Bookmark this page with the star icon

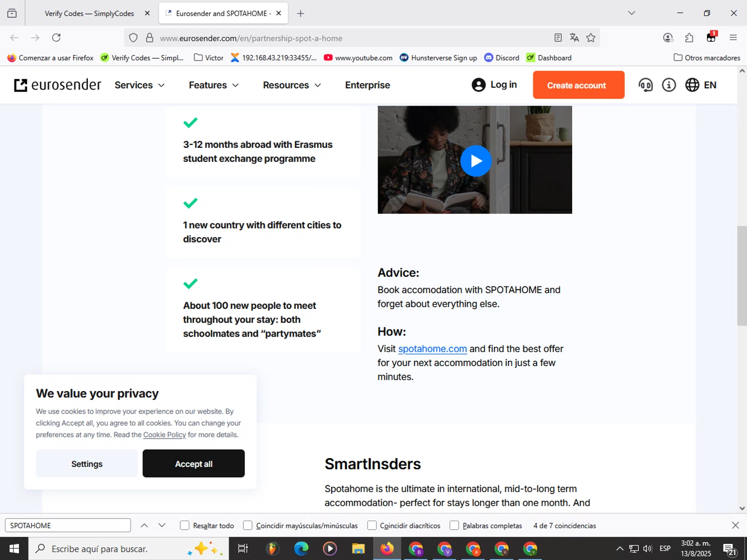click(591, 38)
